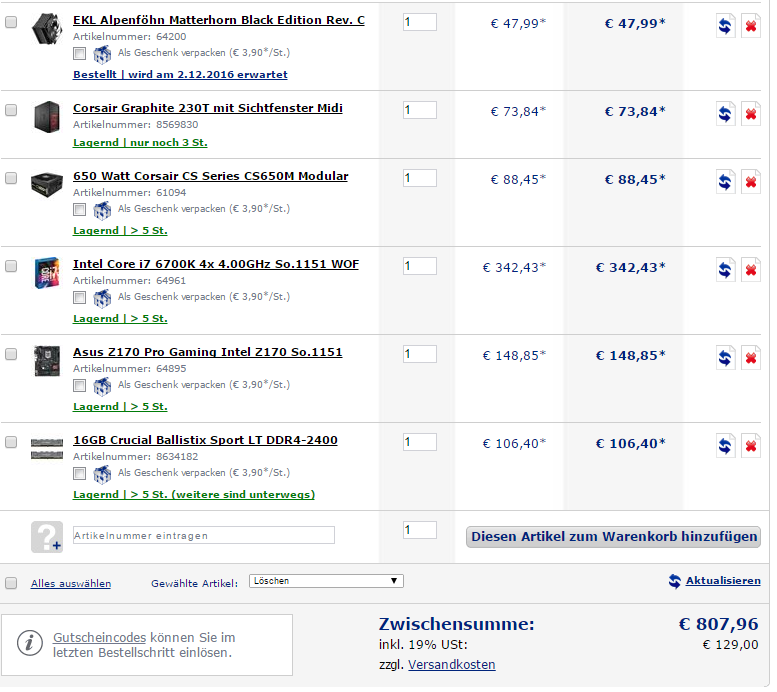Open the Gewählte Artikel Löschen dropdown
Viewport: 777px width, 692px height.
pos(326,581)
